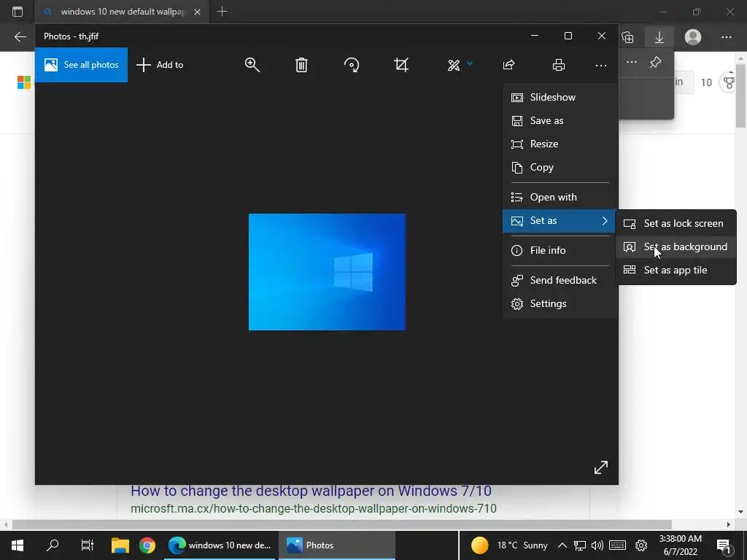Open the touch keyboard tray icon

click(617, 545)
